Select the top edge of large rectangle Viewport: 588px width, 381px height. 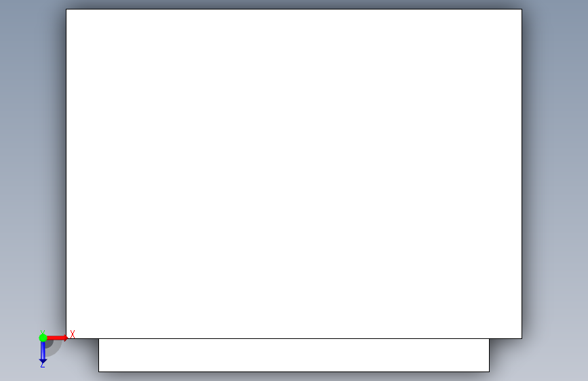(294, 9)
